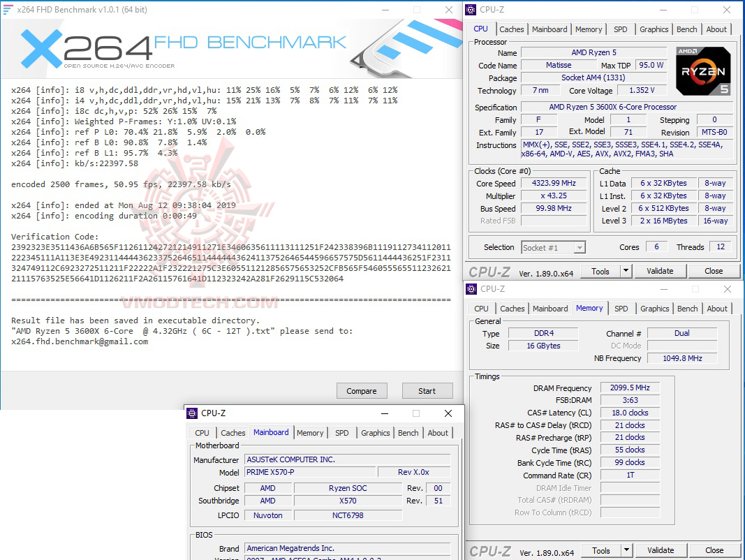Open the Graphics tab in the Mainboard window
Screen dimensions: 745x560
point(375,433)
